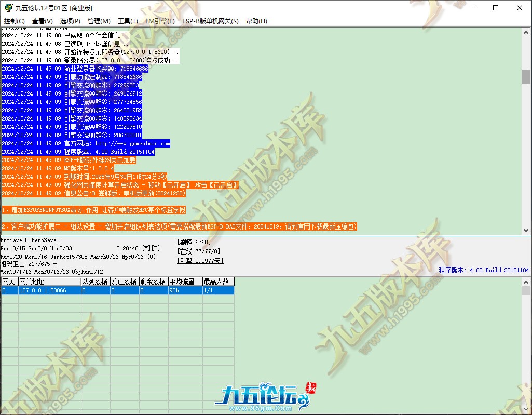This screenshot has height=415, width=532.
Task: Click the log panel scroll-down arrow
Action: 526,231
